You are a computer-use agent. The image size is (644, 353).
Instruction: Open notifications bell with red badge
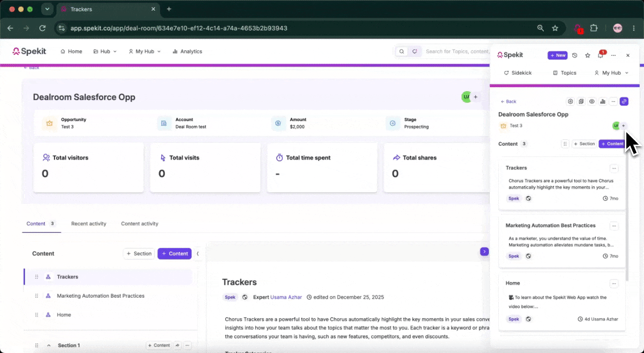[x=601, y=55]
